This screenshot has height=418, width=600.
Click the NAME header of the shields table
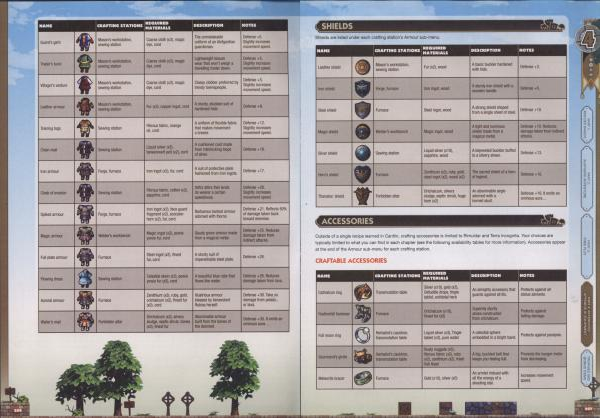pyautogui.click(x=323, y=51)
